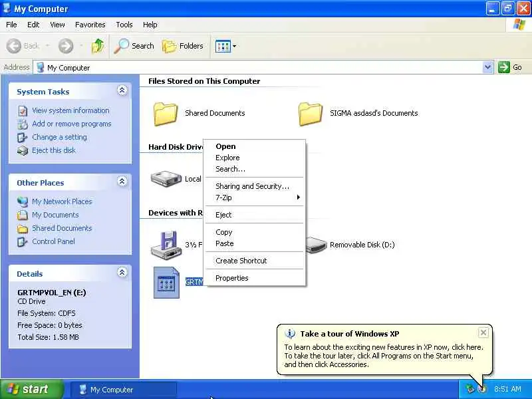532x399 pixels.
Task: Click View system information link
Action: click(x=70, y=110)
